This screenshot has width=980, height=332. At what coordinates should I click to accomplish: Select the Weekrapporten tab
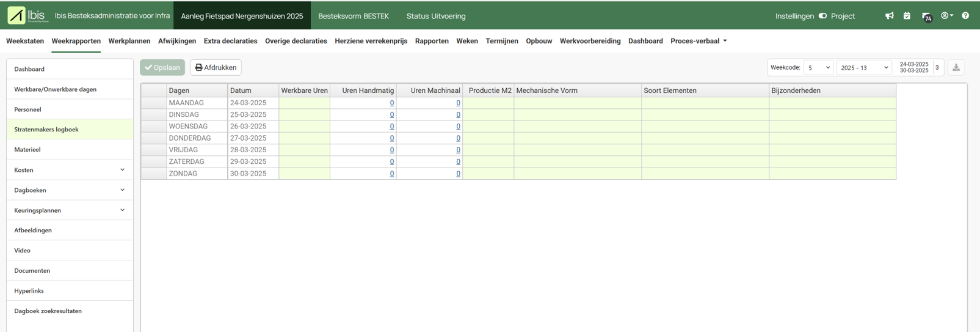(76, 41)
